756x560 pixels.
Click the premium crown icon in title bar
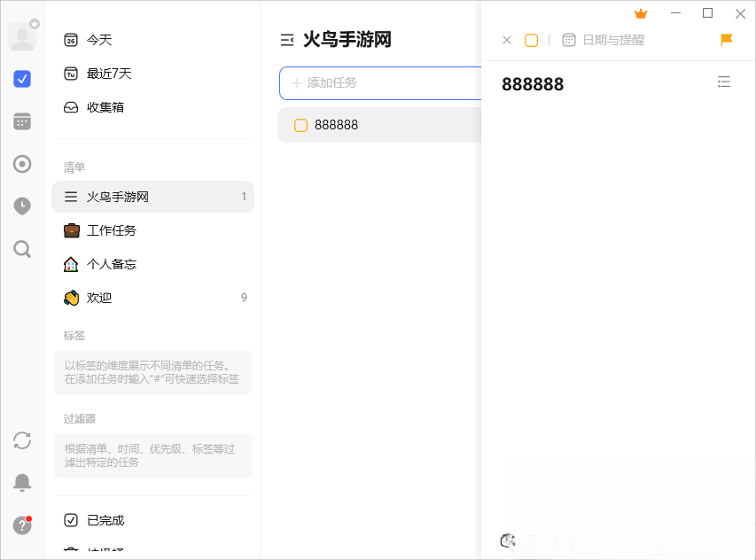click(641, 13)
